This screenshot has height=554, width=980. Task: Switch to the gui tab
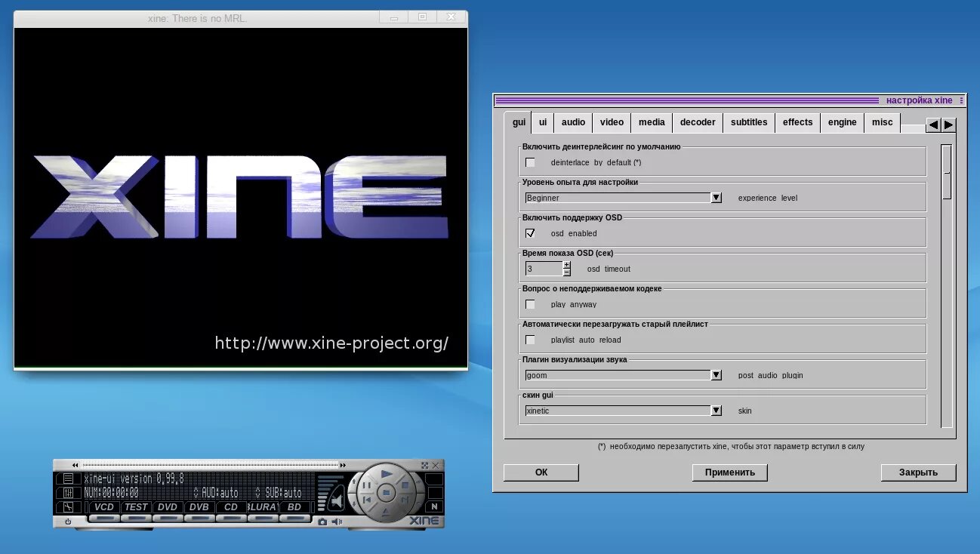519,122
